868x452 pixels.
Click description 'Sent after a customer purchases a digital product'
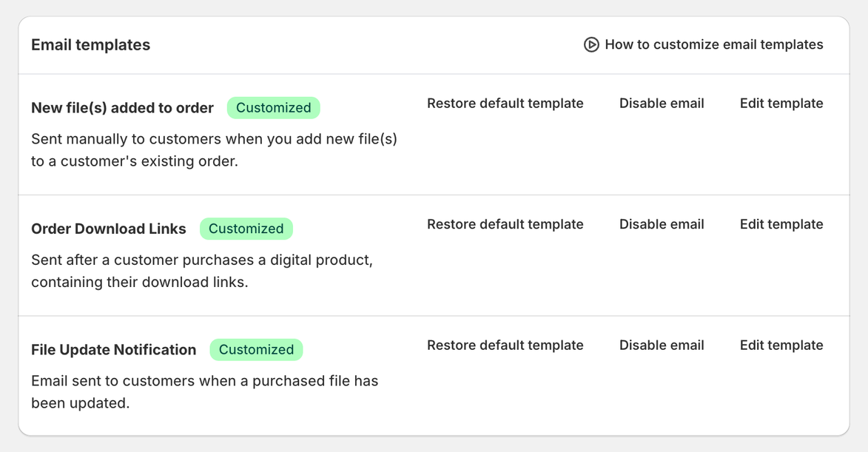tap(202, 271)
